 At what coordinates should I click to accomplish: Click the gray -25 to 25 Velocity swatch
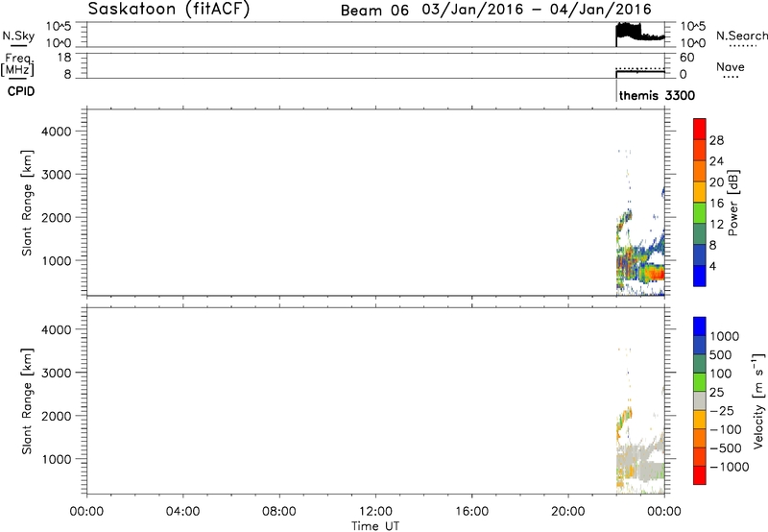700,400
